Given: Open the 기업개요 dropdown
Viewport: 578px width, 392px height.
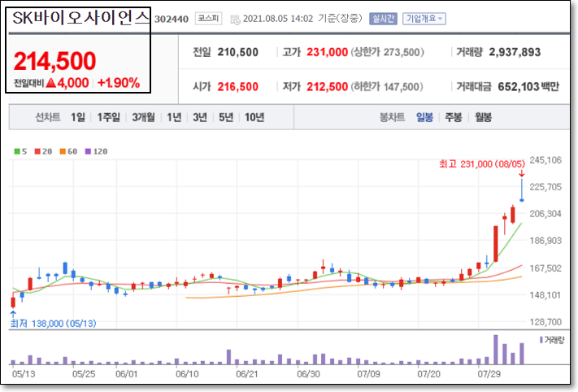Looking at the screenshot, I should coord(424,19).
